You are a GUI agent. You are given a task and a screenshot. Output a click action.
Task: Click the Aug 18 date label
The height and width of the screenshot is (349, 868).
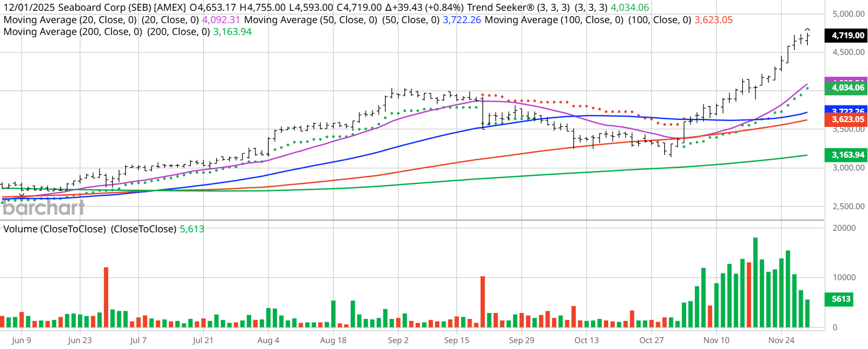333,340
